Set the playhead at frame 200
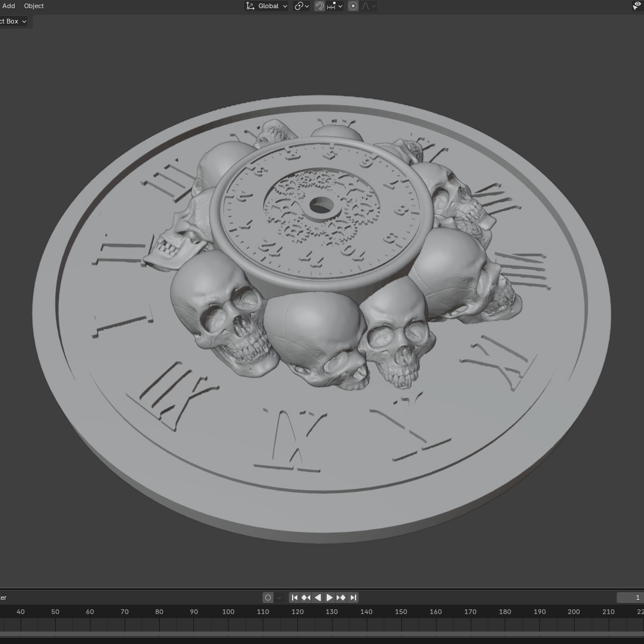Image resolution: width=644 pixels, height=644 pixels. [573, 612]
